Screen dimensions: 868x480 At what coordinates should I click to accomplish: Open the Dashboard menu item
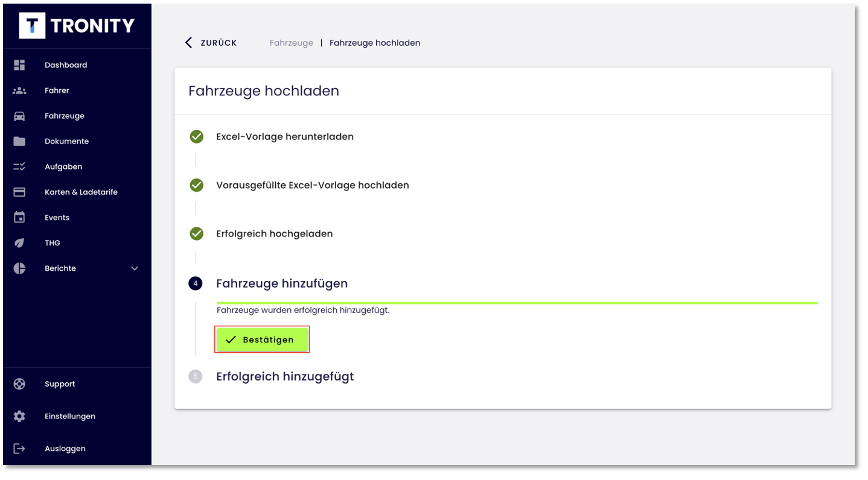coord(66,65)
